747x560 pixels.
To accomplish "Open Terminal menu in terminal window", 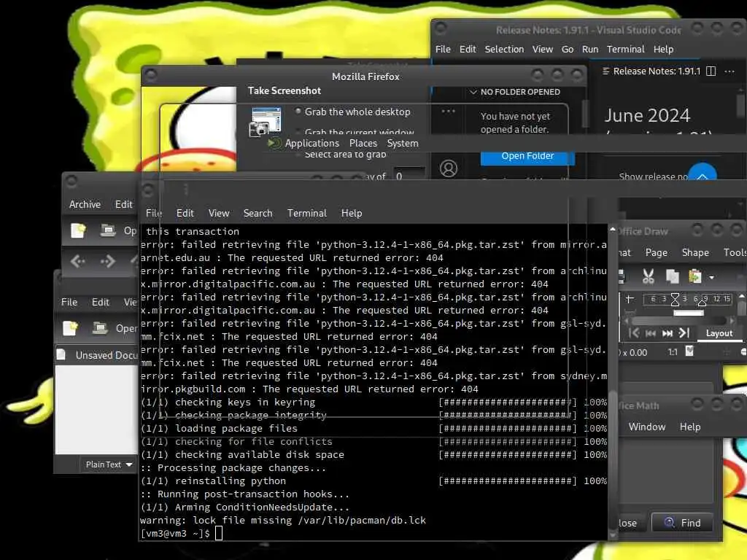I will click(x=307, y=213).
